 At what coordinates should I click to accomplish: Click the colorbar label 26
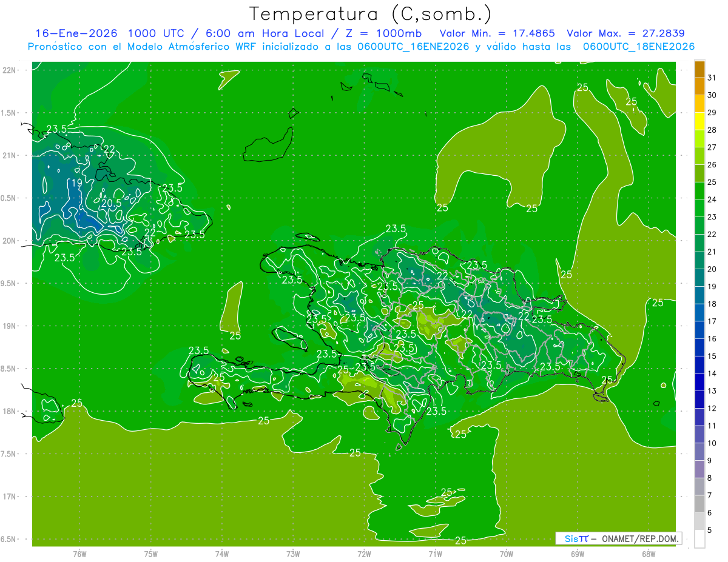pyautogui.click(x=712, y=164)
